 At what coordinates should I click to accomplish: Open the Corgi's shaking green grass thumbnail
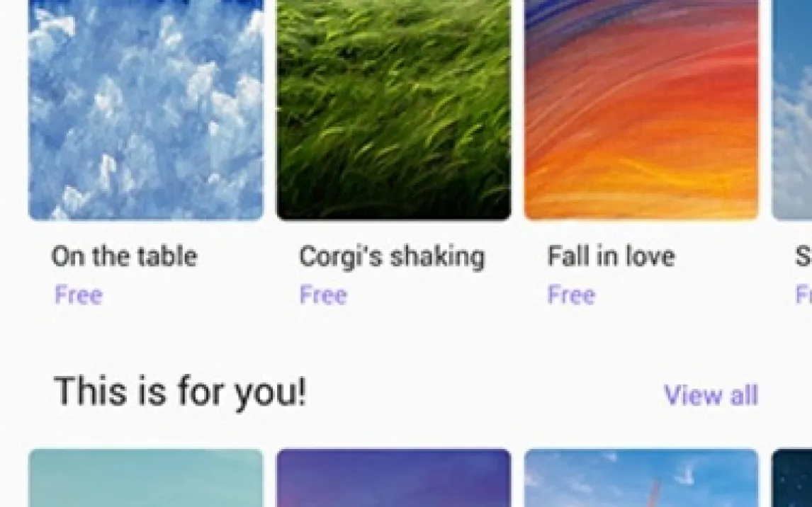[x=393, y=110]
